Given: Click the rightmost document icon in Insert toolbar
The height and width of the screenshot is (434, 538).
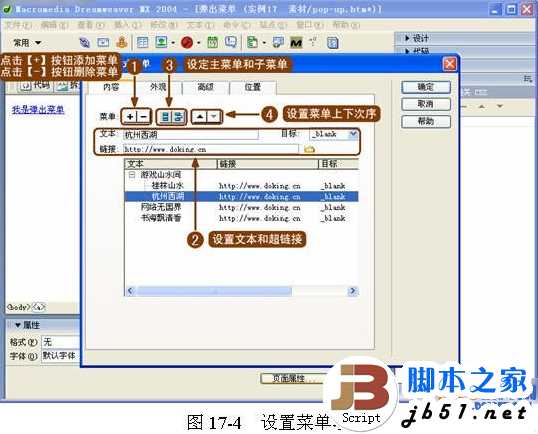Looking at the screenshot, I should point(332,43).
